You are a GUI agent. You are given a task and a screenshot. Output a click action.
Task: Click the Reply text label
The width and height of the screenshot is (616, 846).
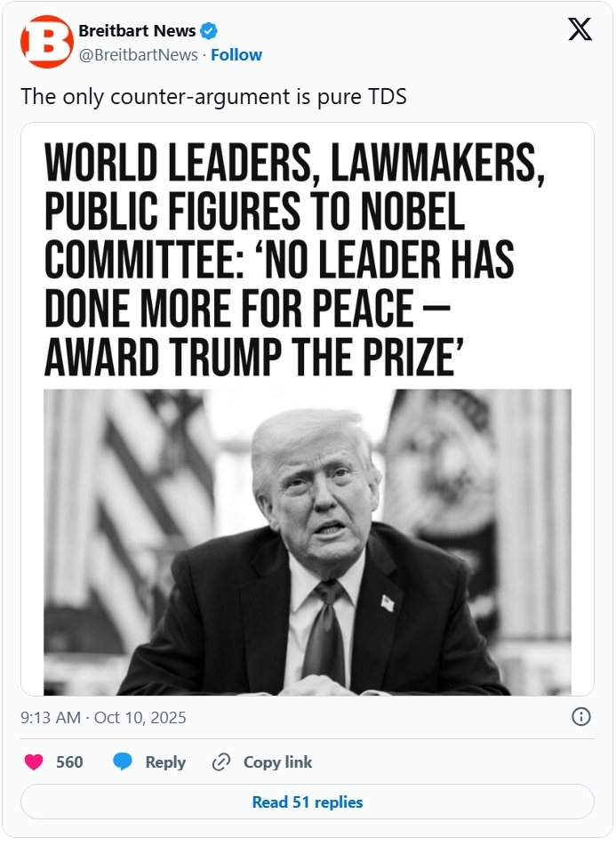point(165,762)
